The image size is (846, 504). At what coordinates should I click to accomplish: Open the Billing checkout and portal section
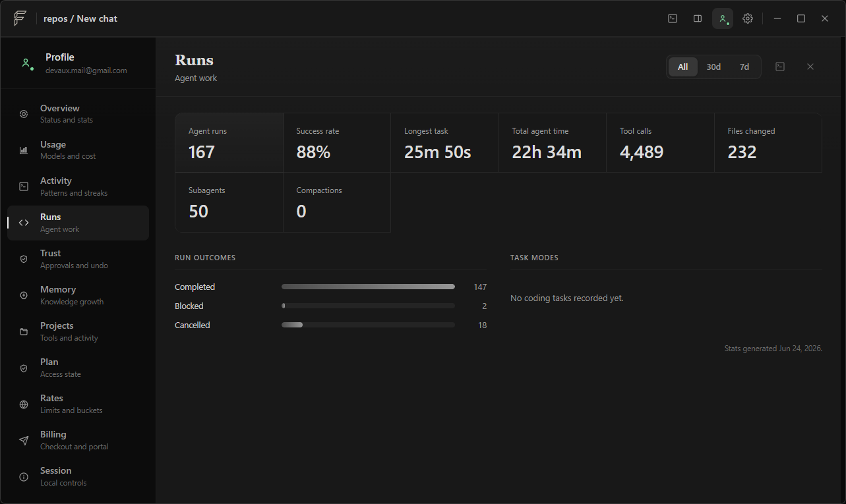coord(78,440)
